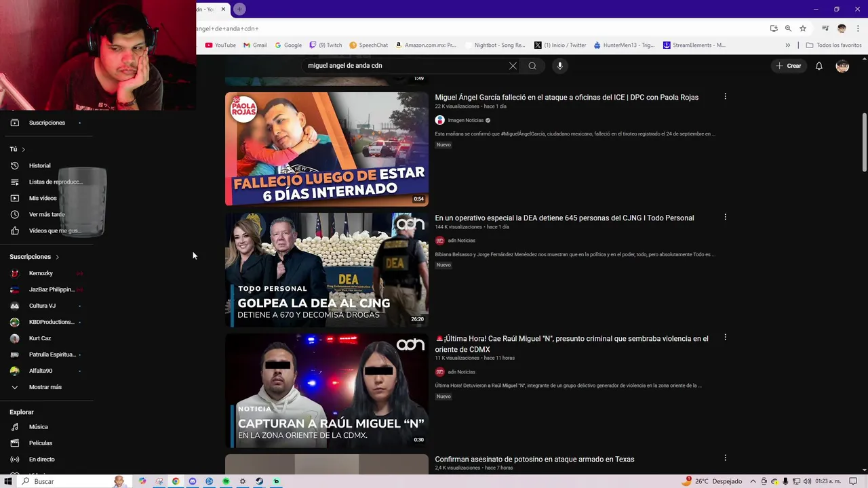Image resolution: width=868 pixels, height=488 pixels.
Task: Open Chrome media control icon
Action: coord(825,28)
